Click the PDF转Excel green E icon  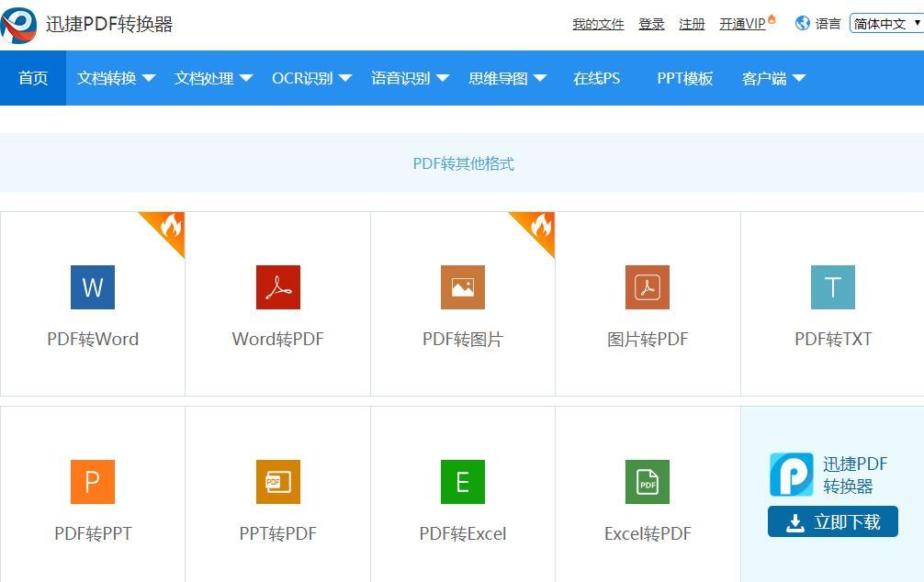coord(463,482)
